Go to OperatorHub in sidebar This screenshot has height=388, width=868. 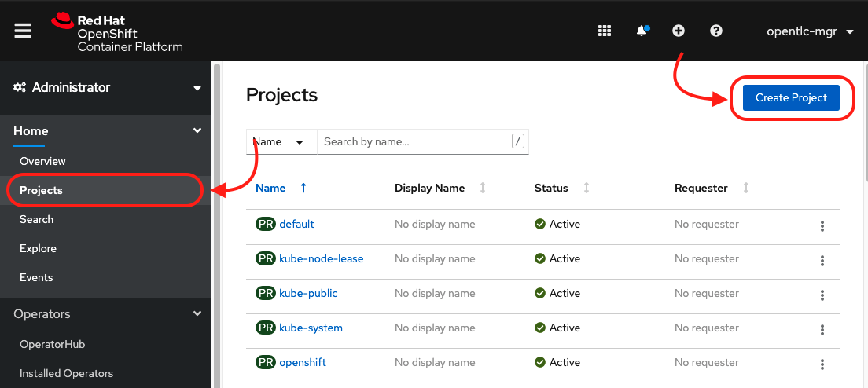[52, 344]
